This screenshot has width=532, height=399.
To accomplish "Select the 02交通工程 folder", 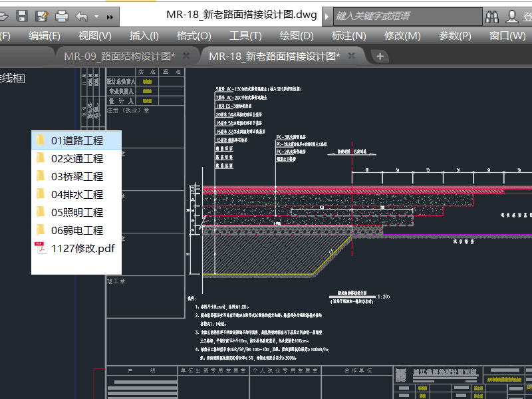I will pos(76,158).
